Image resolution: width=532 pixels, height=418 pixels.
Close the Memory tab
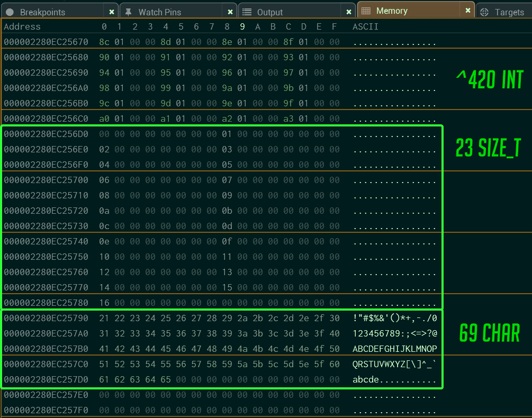click(467, 10)
